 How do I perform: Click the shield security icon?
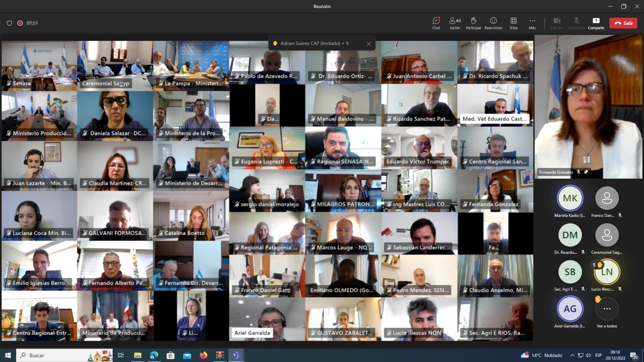pyautogui.click(x=9, y=23)
